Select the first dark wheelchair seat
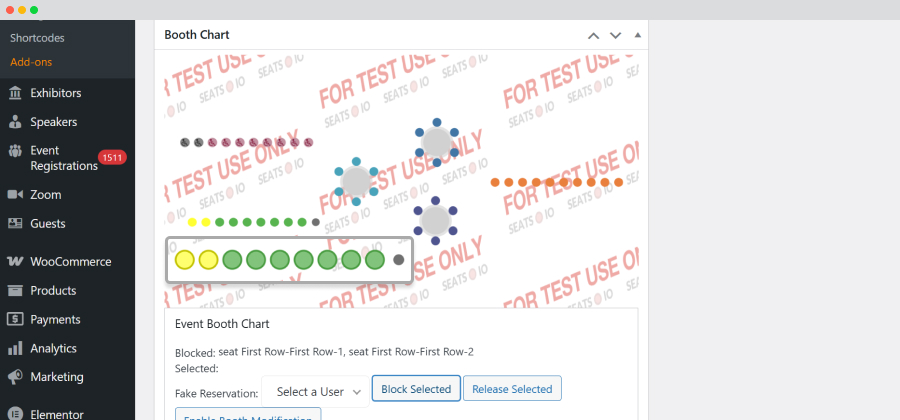900x420 pixels. (185, 142)
